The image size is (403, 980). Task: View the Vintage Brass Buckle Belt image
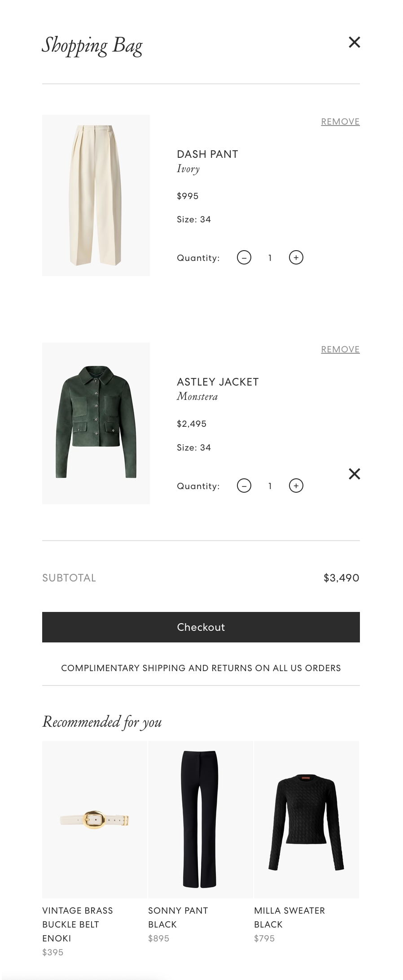click(95, 820)
